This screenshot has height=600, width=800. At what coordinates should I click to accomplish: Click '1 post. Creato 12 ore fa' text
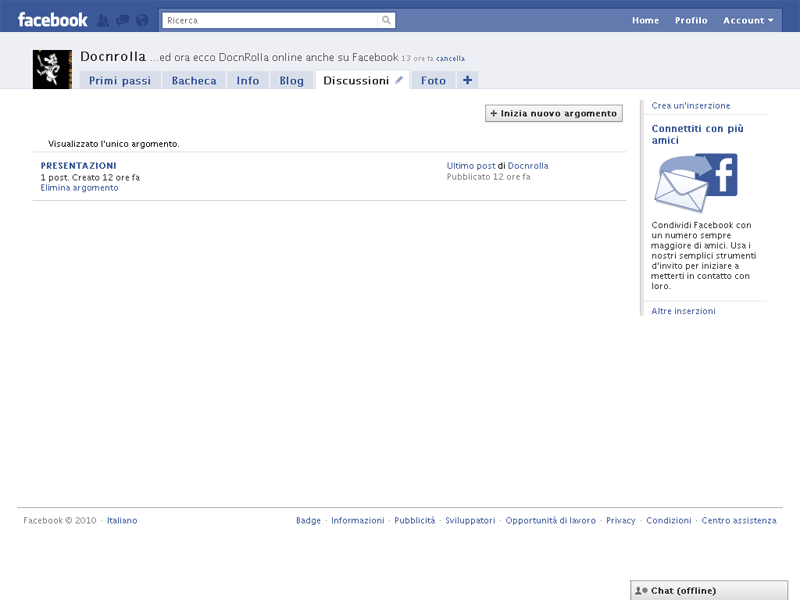[x=90, y=178]
